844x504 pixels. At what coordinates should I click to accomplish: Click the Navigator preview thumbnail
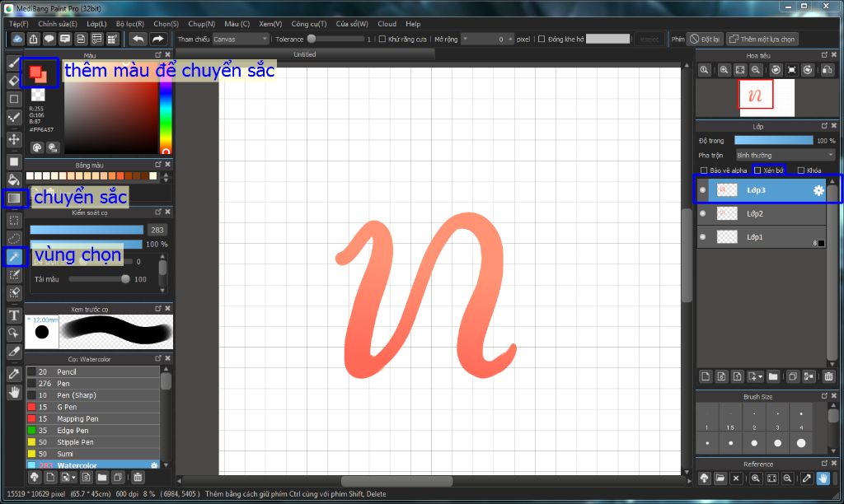pos(767,97)
